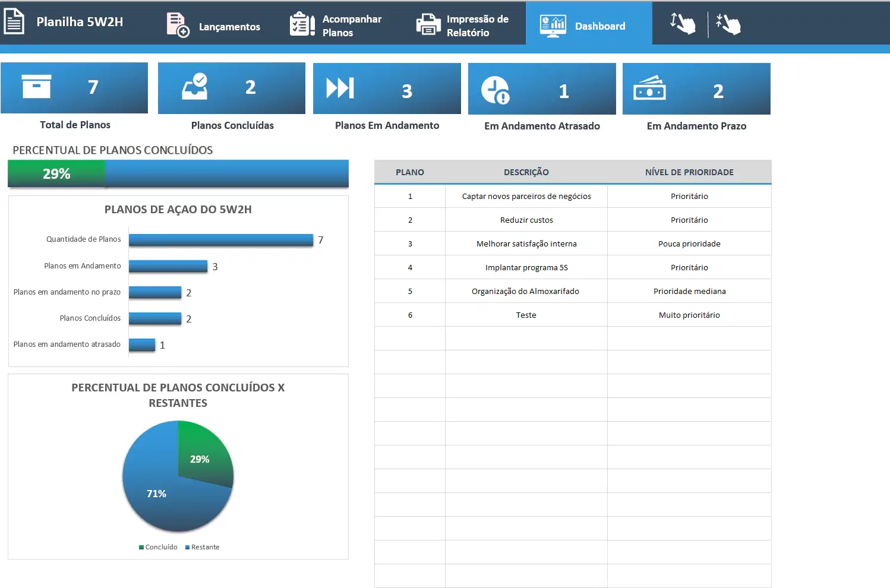Click the inbox checkmark icon in Planos Concluídas
Viewport: 890px width, 588px height.
(195, 87)
